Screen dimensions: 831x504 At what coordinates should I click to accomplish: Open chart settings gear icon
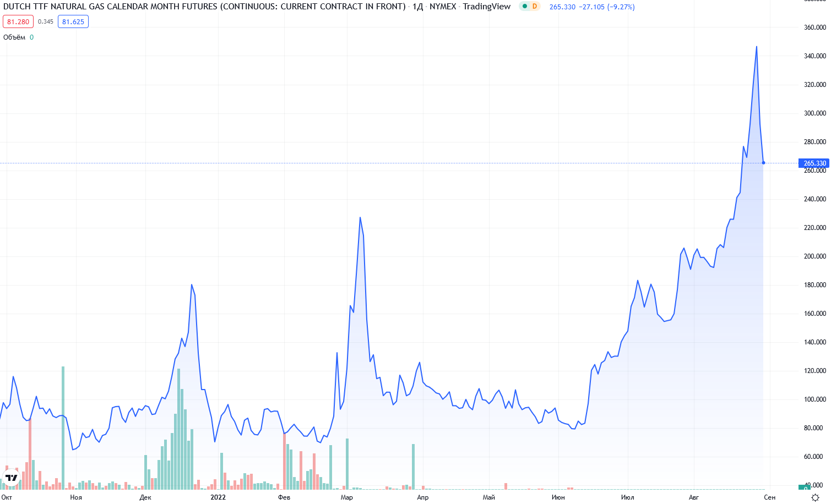pyautogui.click(x=815, y=497)
